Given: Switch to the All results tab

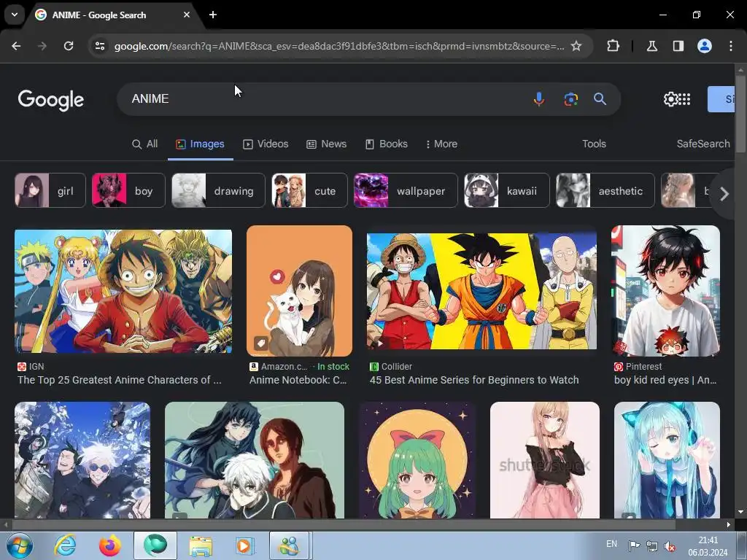Looking at the screenshot, I should click(x=145, y=144).
